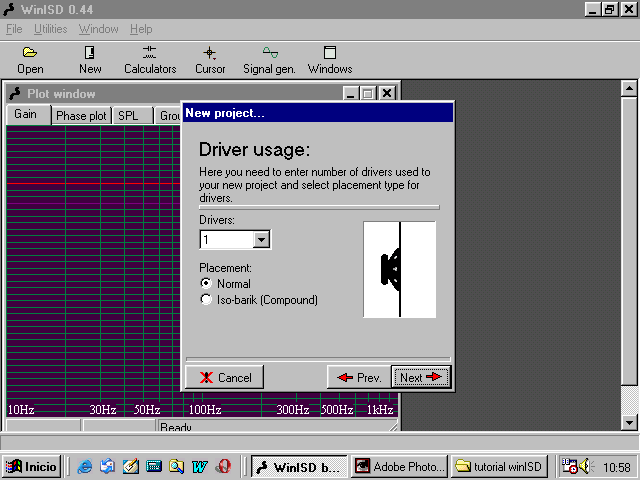Click the vertical scrollbar up arrow
The height and width of the screenshot is (480, 640).
[x=629, y=89]
